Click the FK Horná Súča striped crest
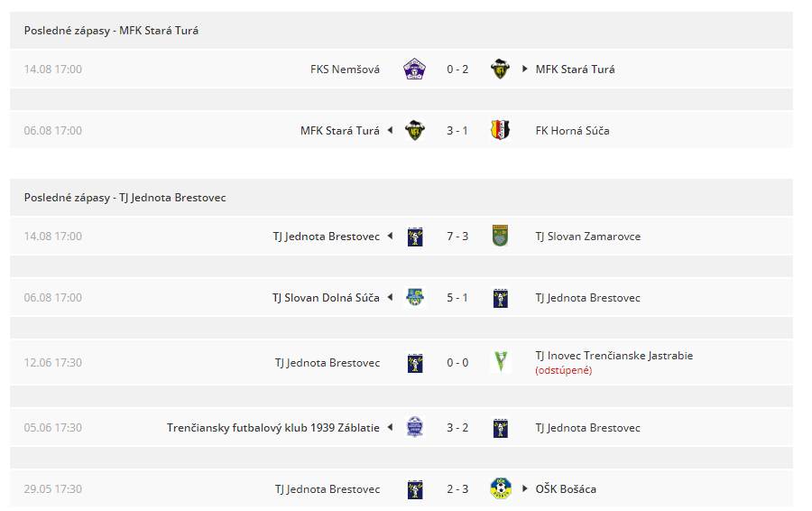 point(500,130)
